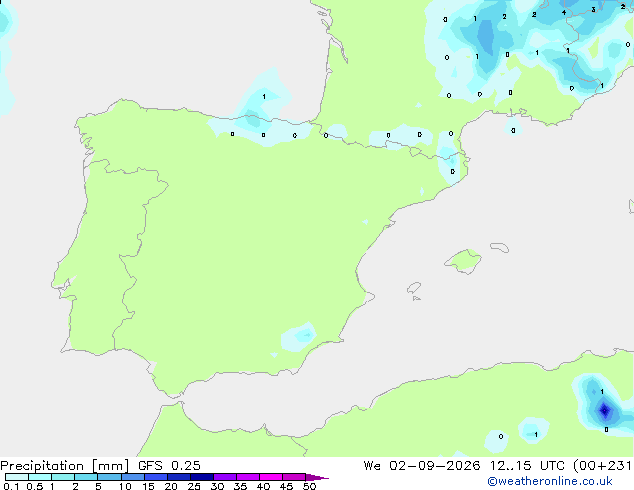Pick the 15–20 mm blue legend swatch
The width and height of the screenshot is (634, 490).
(156, 477)
